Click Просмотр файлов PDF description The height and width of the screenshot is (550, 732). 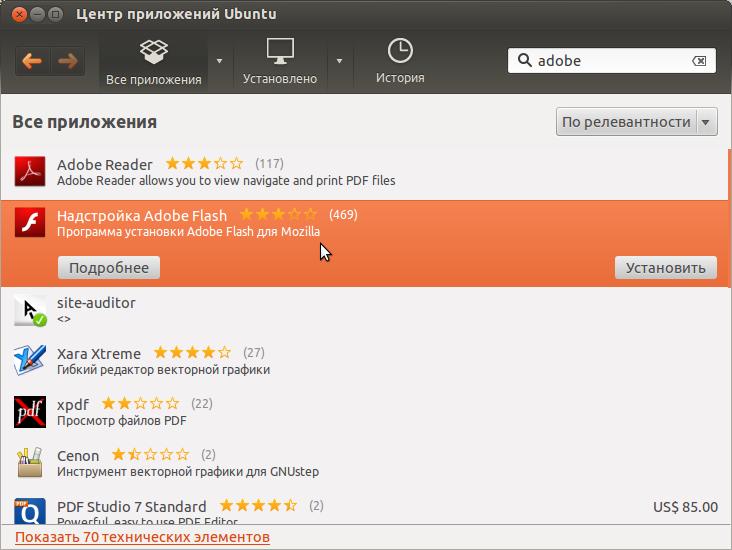pyautogui.click(x=121, y=420)
